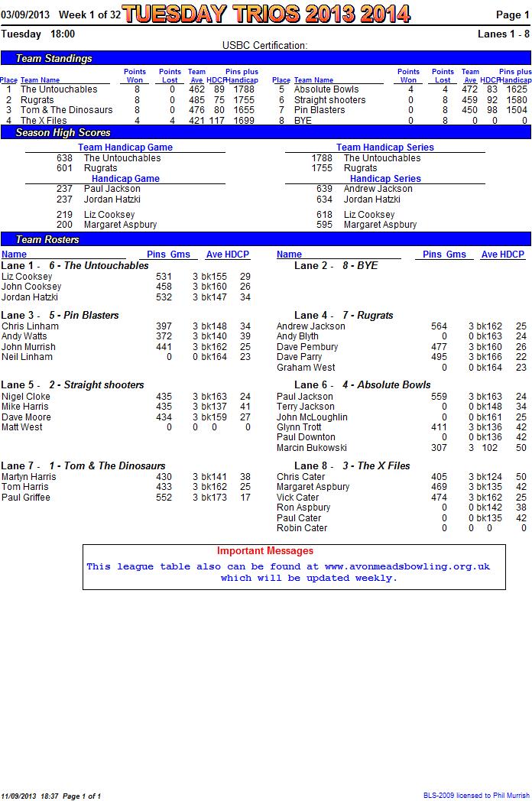532x801 pixels.
Task: Click "Paul Jackson" under Handicap Game
Action: [112, 189]
